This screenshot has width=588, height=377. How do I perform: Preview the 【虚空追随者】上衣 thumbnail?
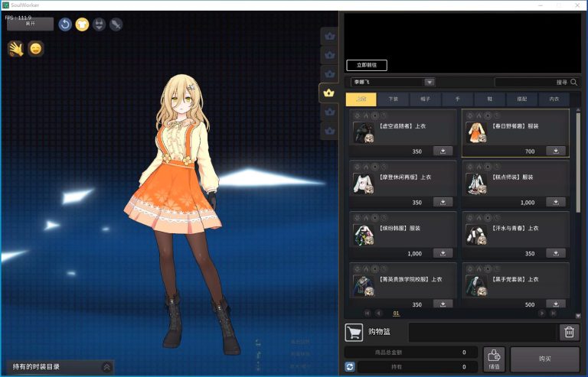click(x=364, y=132)
